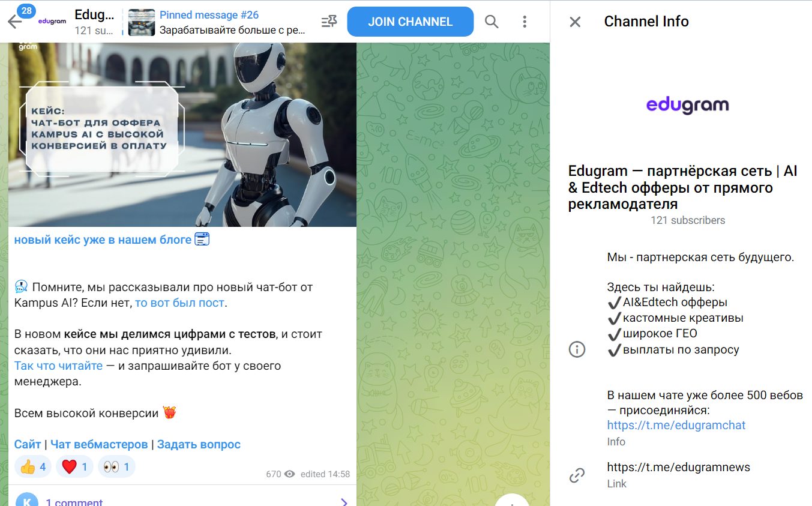Click the 670 views counter

click(x=280, y=474)
